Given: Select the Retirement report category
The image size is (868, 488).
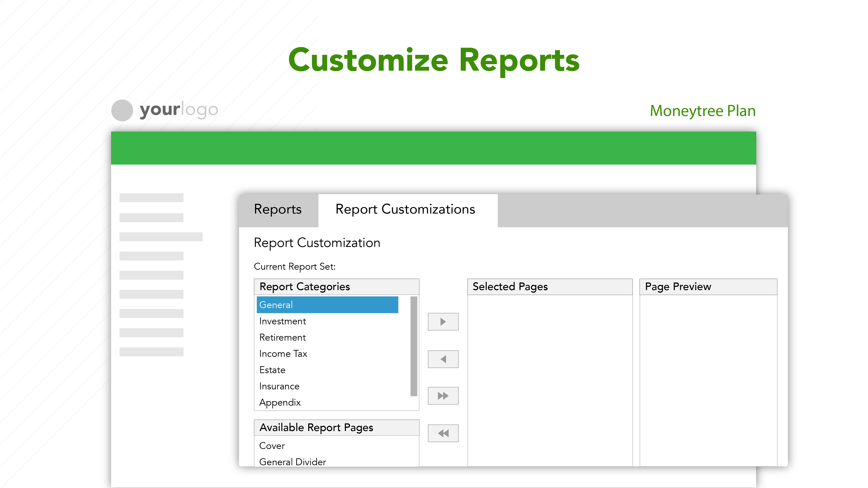Looking at the screenshot, I should [282, 337].
